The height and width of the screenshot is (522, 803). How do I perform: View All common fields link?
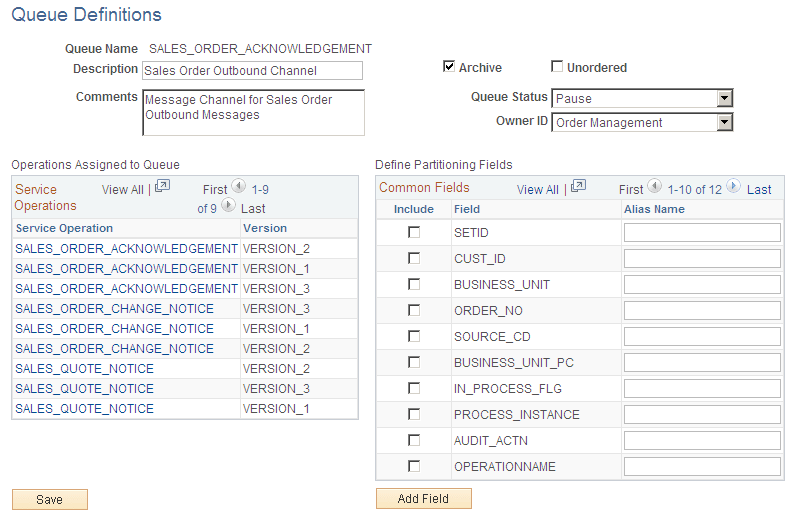coord(538,190)
